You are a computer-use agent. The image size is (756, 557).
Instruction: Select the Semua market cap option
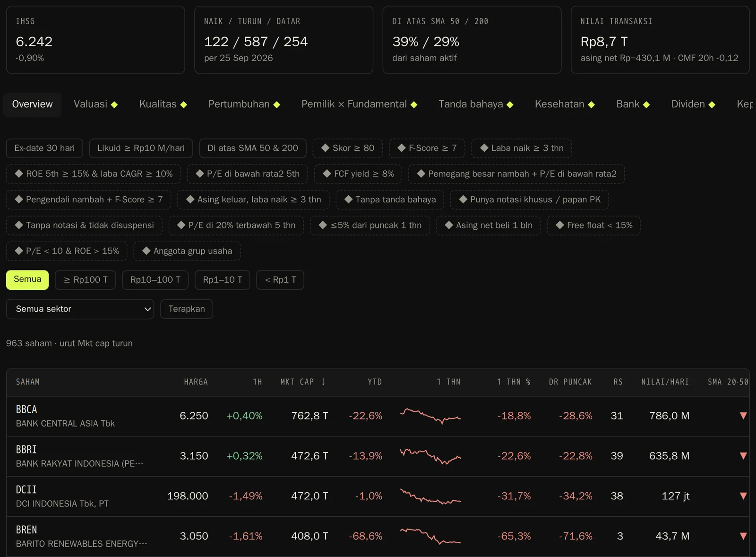(27, 279)
